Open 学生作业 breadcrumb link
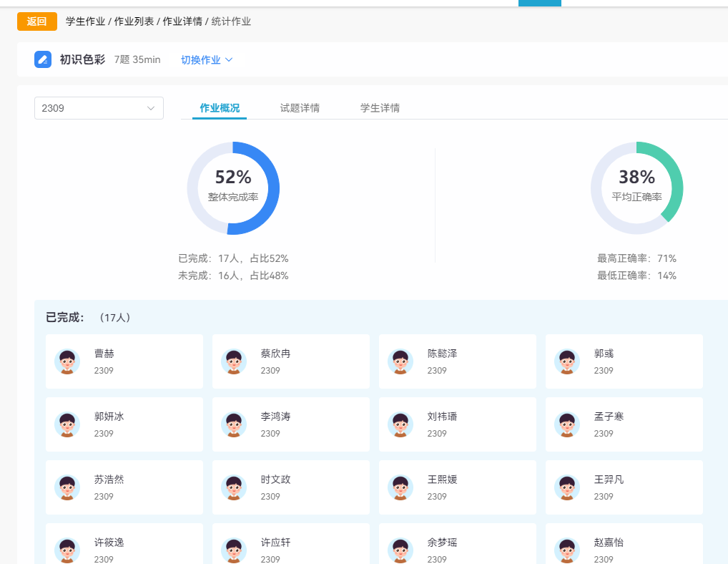This screenshot has width=728, height=564. coord(85,21)
